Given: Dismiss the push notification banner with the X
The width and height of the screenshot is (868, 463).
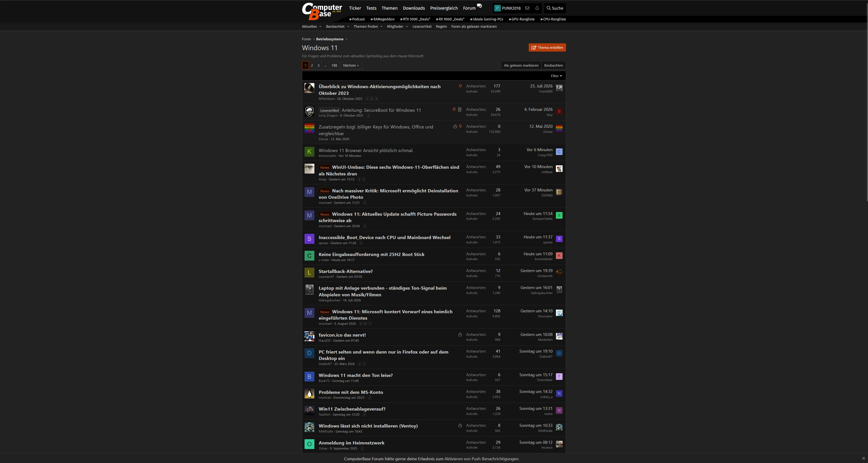Looking at the screenshot, I should [863, 458].
